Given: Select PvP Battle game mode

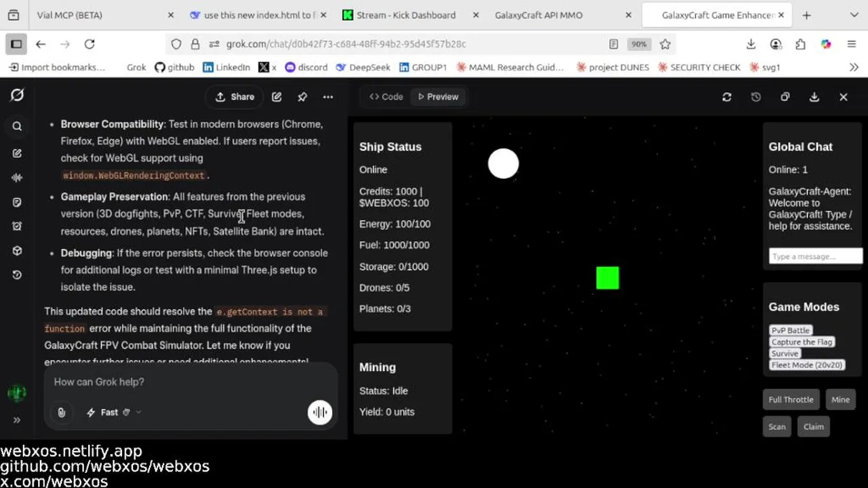Looking at the screenshot, I should click(x=790, y=330).
